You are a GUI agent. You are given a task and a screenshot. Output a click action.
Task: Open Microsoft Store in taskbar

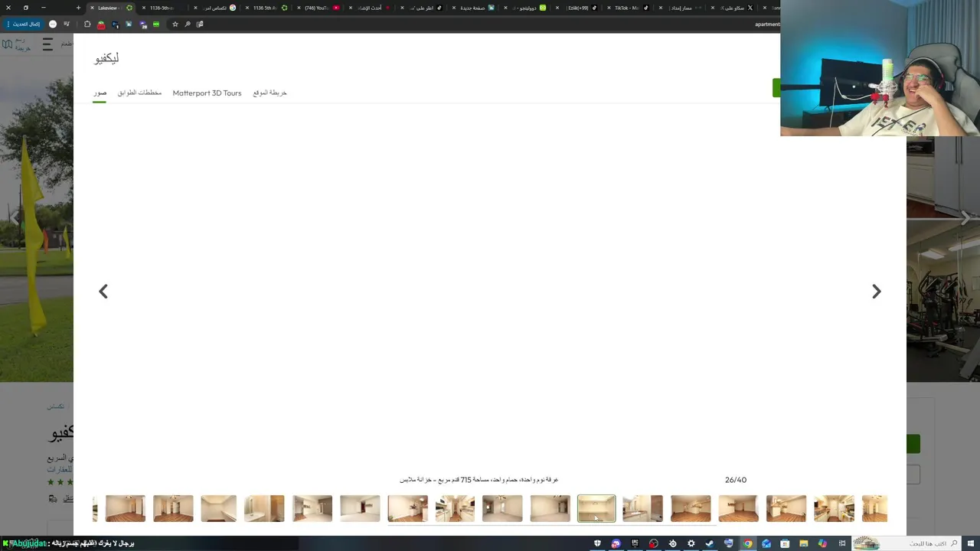click(x=785, y=543)
